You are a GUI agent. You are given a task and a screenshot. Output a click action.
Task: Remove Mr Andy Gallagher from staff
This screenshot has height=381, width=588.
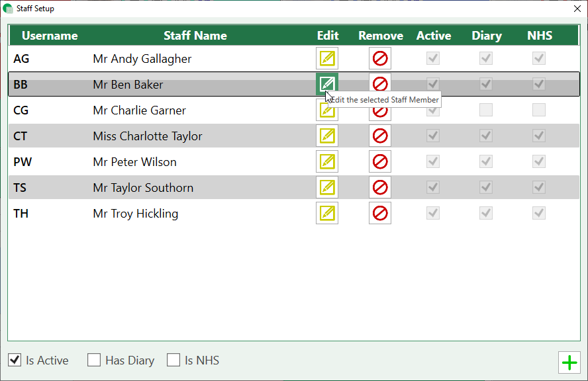point(380,59)
